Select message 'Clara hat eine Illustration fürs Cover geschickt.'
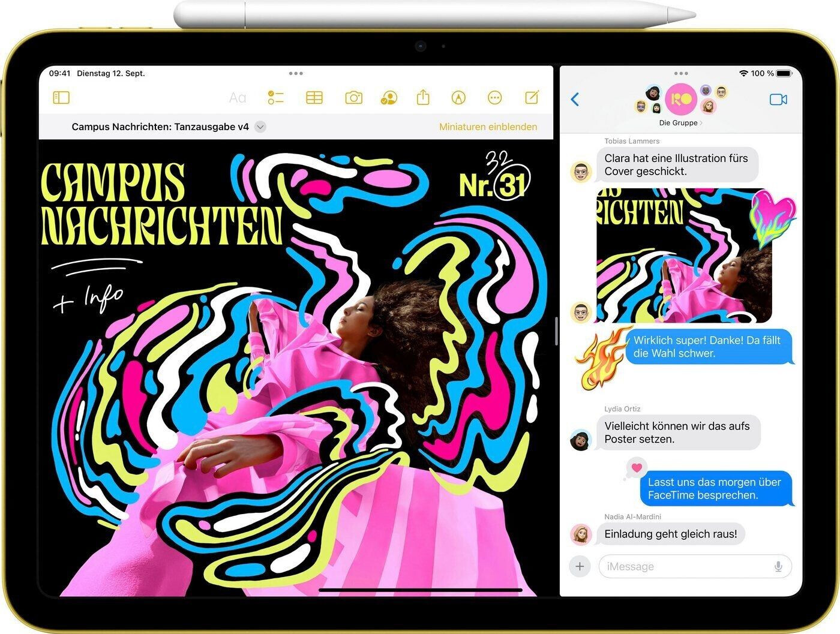 [x=677, y=165]
